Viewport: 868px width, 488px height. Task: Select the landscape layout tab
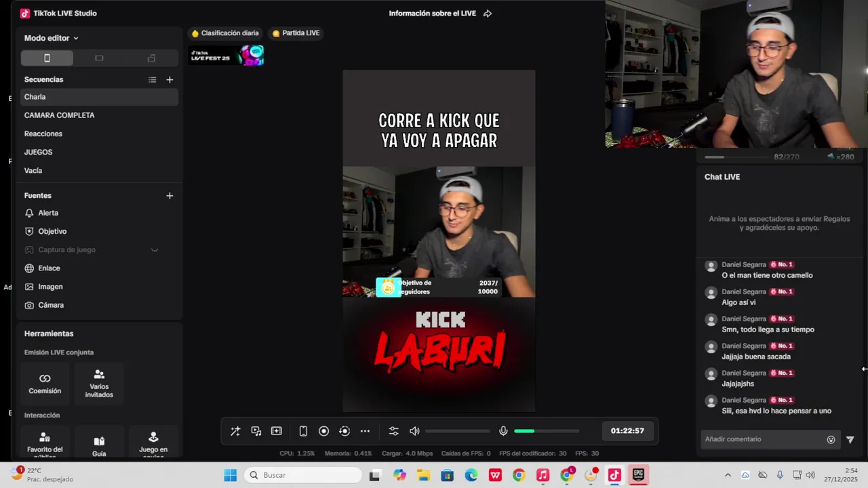(99, 58)
